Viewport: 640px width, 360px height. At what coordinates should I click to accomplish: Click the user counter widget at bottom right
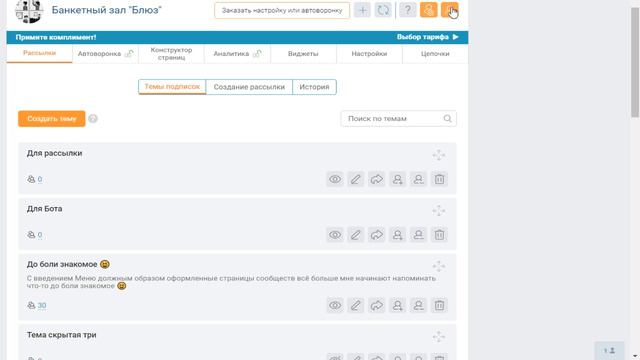(609, 351)
